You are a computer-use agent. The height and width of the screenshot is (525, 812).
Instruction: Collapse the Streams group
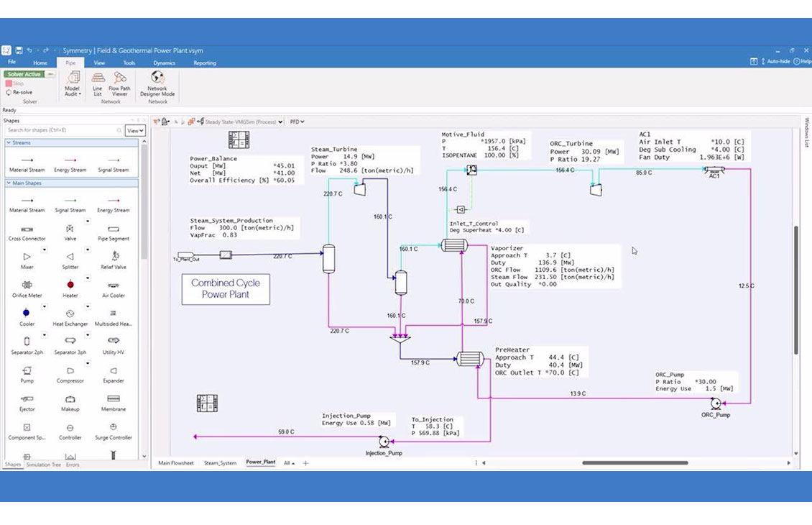pyautogui.click(x=9, y=142)
